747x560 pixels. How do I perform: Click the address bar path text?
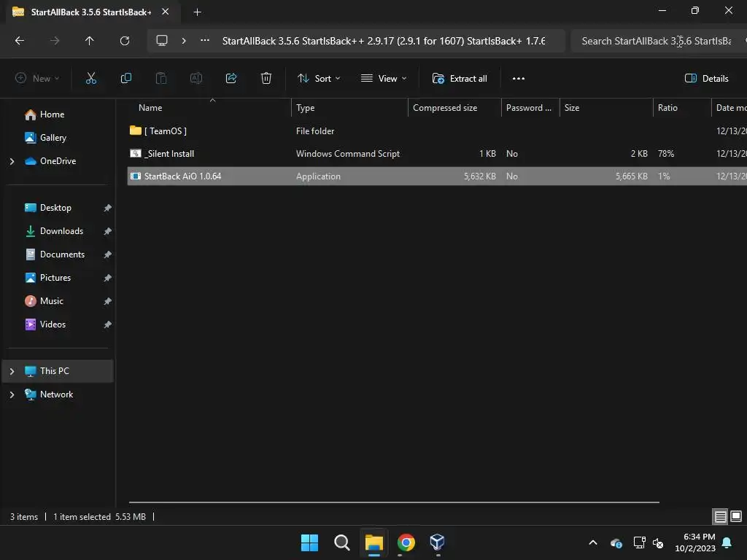[x=384, y=41]
